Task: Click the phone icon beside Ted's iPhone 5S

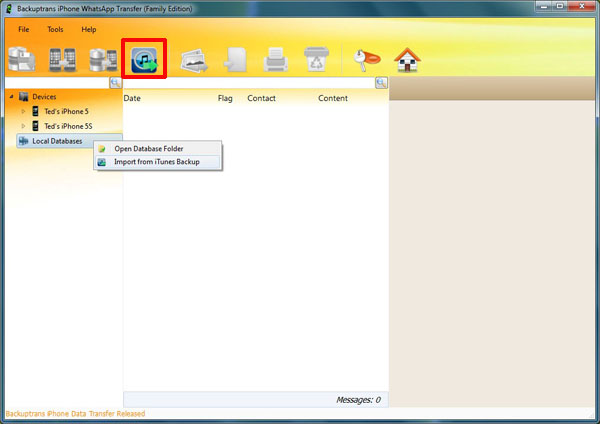Action: pos(36,126)
